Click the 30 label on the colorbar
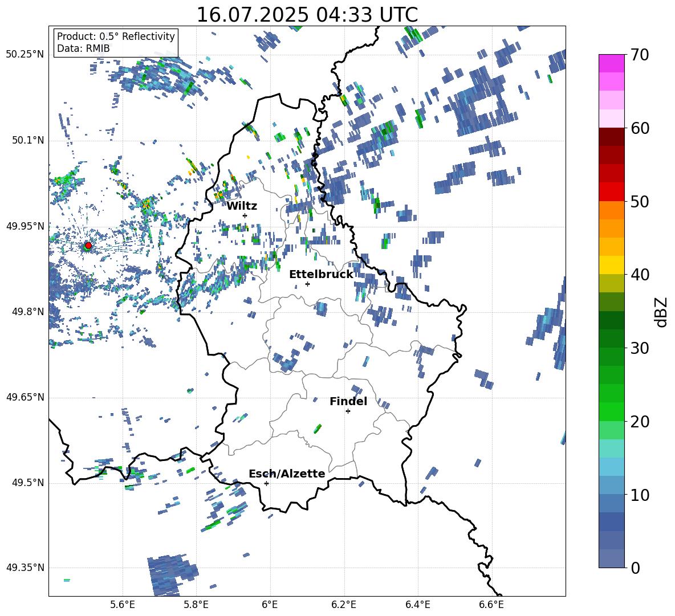Viewport: 675px width, 616px height. point(640,348)
